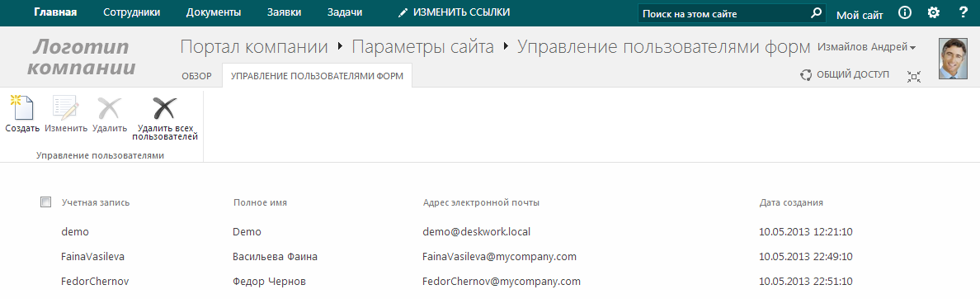The height and width of the screenshot is (299, 980).
Task: Sort by Адрес электронной почты column header
Action: 481,202
